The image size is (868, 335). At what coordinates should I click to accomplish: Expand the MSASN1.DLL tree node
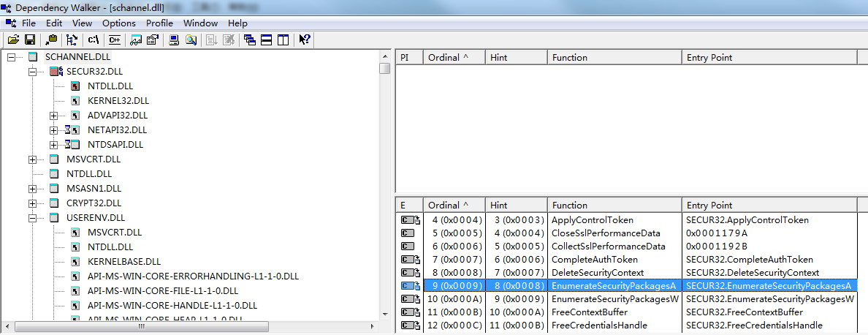click(32, 188)
